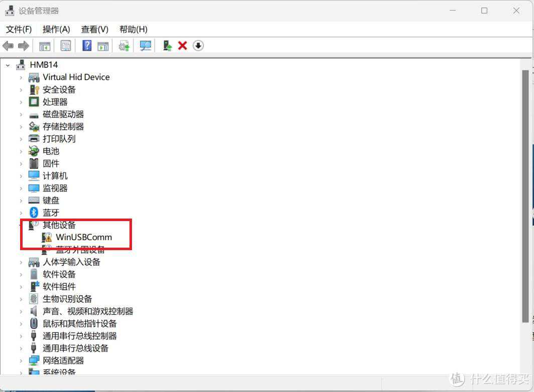Click the Bluetooth icon beside 蓝牙
The height and width of the screenshot is (392, 534).
pos(34,213)
